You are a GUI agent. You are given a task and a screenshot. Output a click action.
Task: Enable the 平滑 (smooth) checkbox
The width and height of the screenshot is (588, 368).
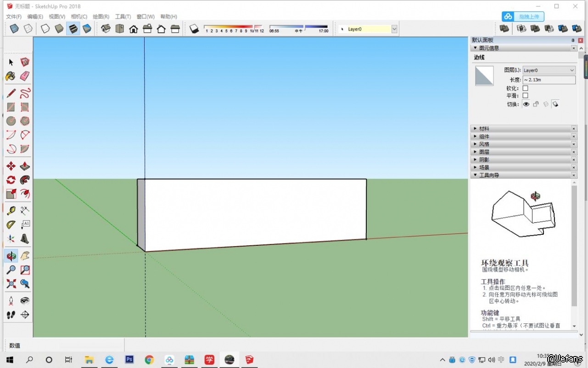(x=525, y=96)
